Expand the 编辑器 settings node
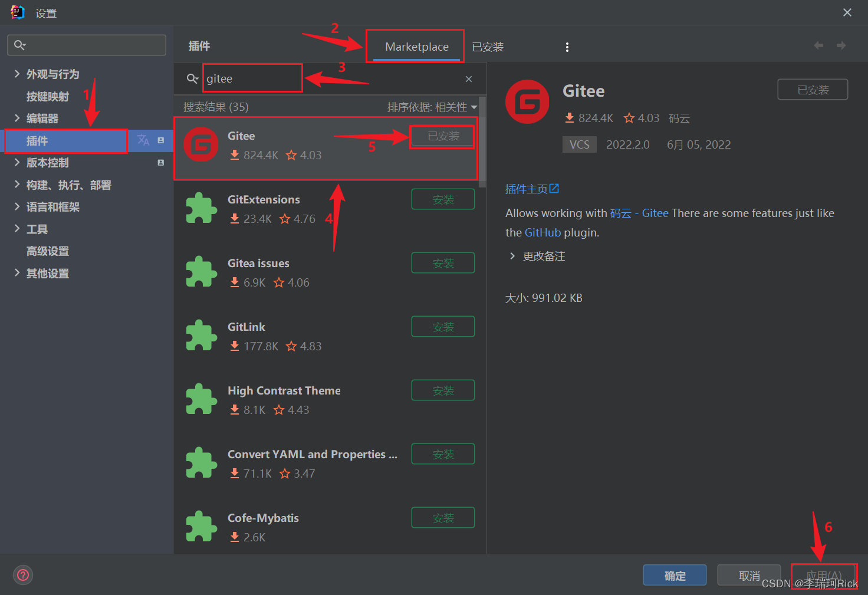The image size is (868, 595). (x=17, y=118)
